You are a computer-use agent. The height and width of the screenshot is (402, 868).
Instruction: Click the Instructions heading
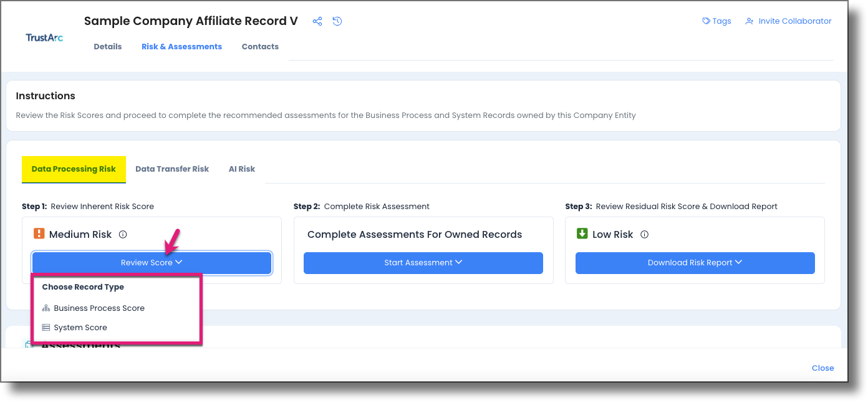(46, 96)
